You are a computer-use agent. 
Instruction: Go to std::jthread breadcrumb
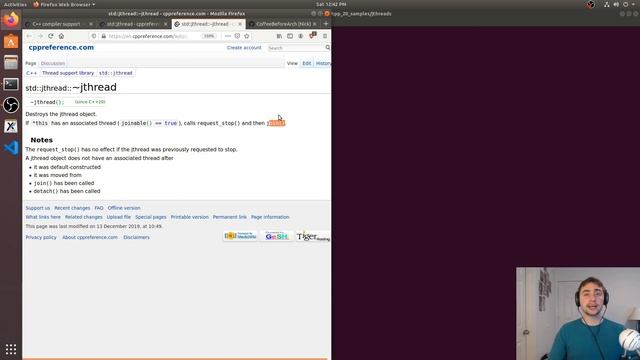116,73
